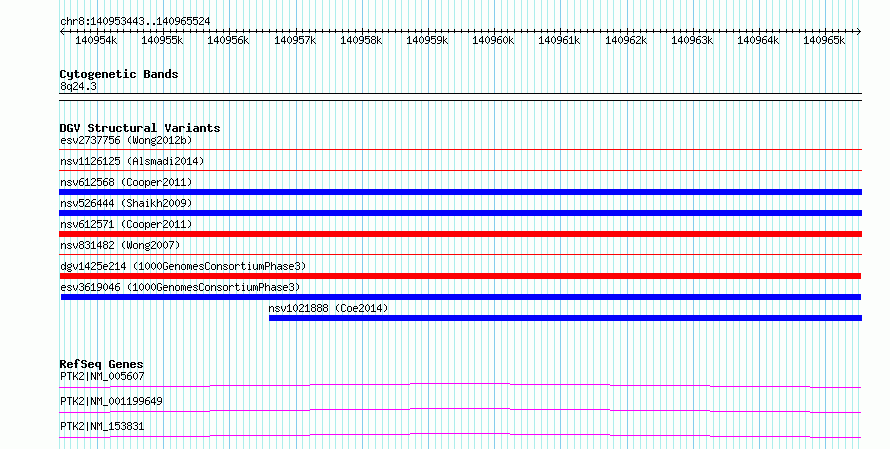Click the pink PTK2|NM_153831 transcript line
Image resolution: width=890 pixels, height=449 pixels.
(x=460, y=435)
